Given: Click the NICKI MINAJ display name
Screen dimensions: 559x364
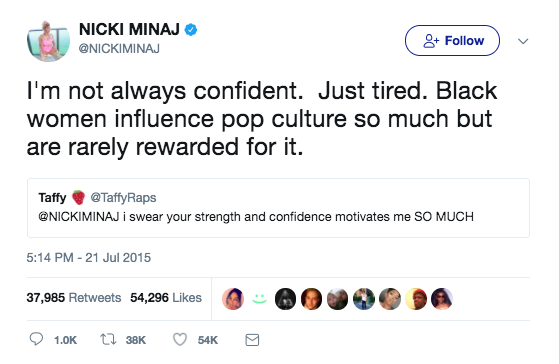Looking at the screenshot, I should [129, 30].
